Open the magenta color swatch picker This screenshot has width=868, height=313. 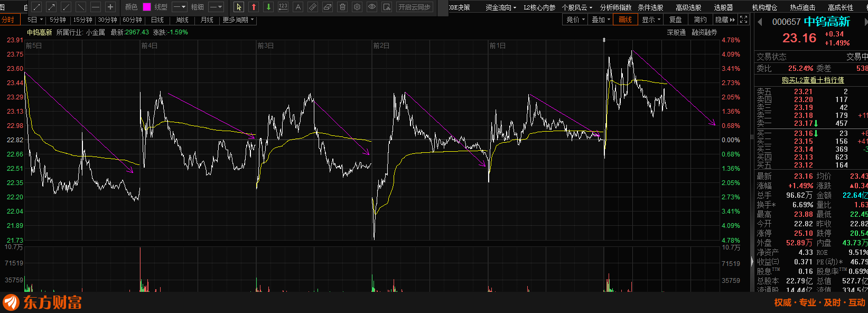[147, 7]
